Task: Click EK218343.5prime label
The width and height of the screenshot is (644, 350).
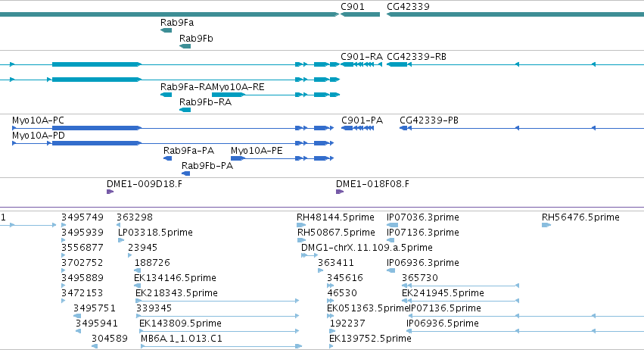Action: tap(176, 294)
